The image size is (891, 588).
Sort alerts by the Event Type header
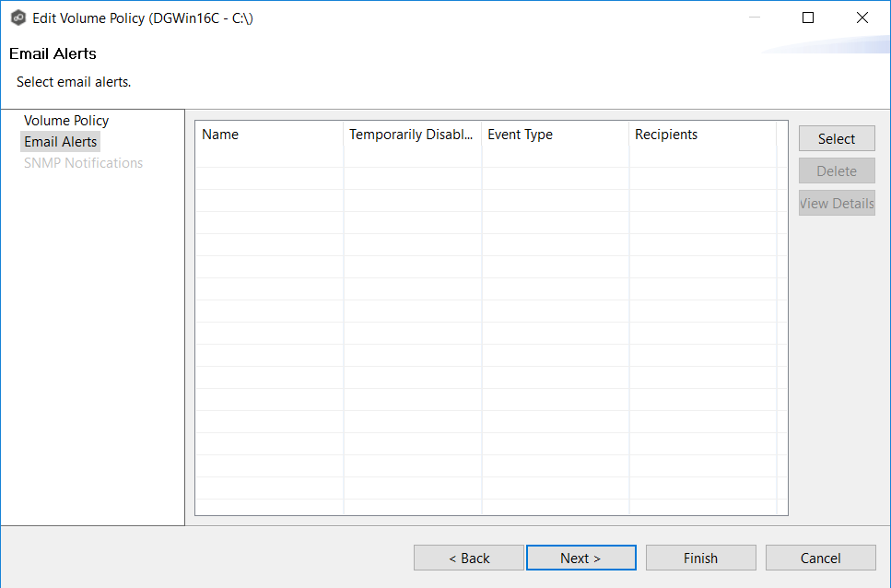click(555, 135)
